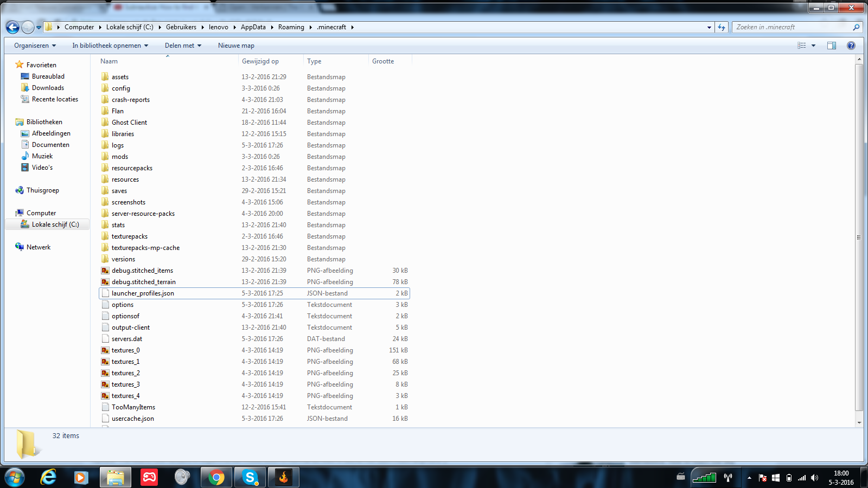Select the options text document icon
The image size is (868, 488).
tap(105, 305)
